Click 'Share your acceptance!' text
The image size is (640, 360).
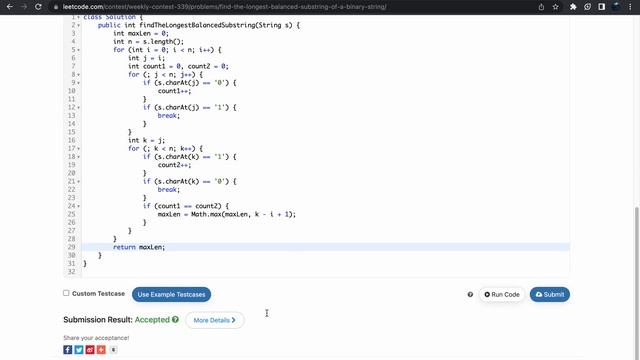(96, 338)
